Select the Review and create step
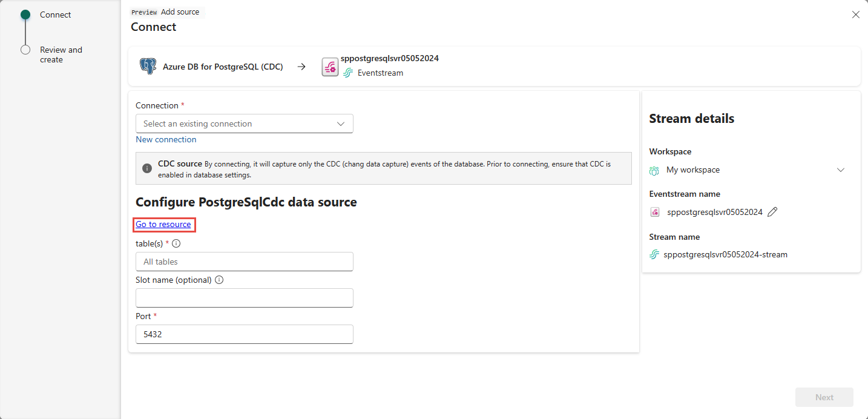 pyautogui.click(x=61, y=54)
